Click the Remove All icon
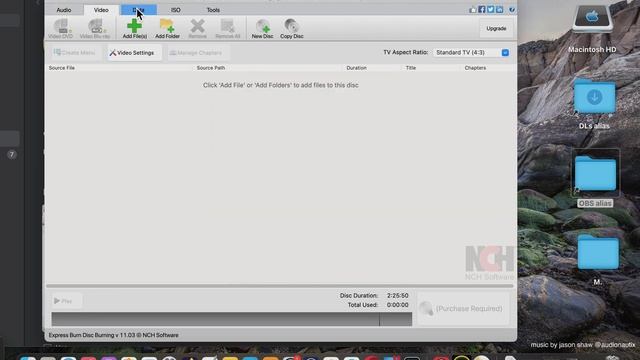 pos(228,29)
